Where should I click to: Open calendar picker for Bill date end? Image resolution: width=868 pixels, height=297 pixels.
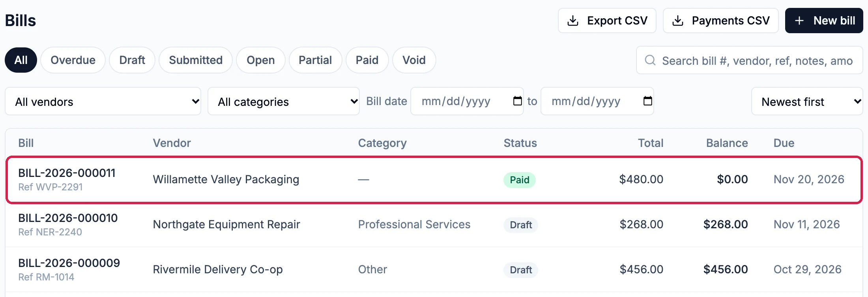[x=647, y=101]
